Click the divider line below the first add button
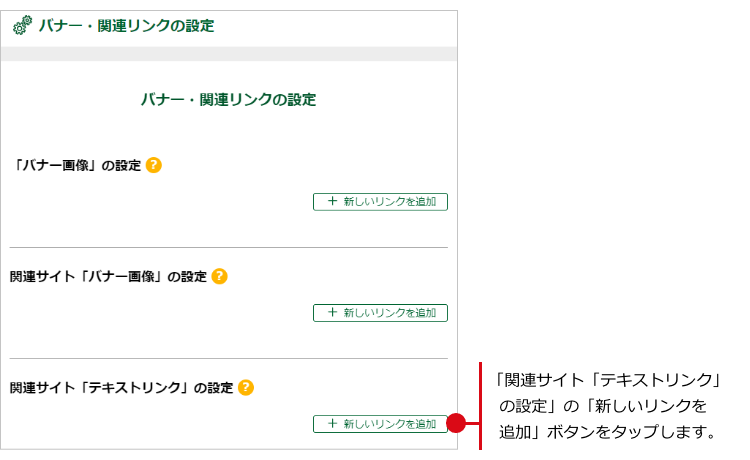Viewport: 750px width, 460px height. pos(229,247)
